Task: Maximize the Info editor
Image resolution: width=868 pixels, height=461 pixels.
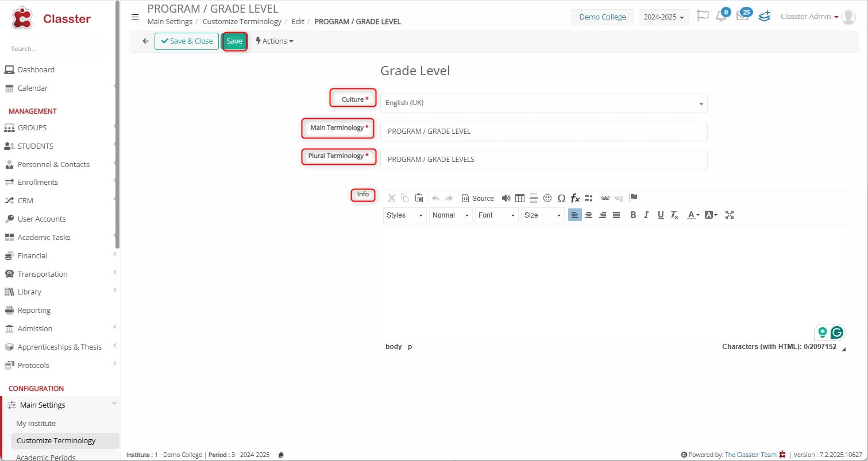Action: click(730, 215)
